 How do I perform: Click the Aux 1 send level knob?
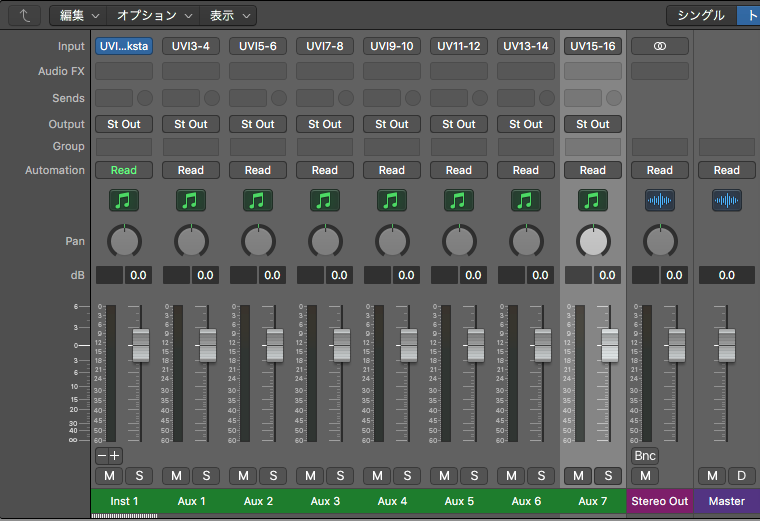pos(212,98)
